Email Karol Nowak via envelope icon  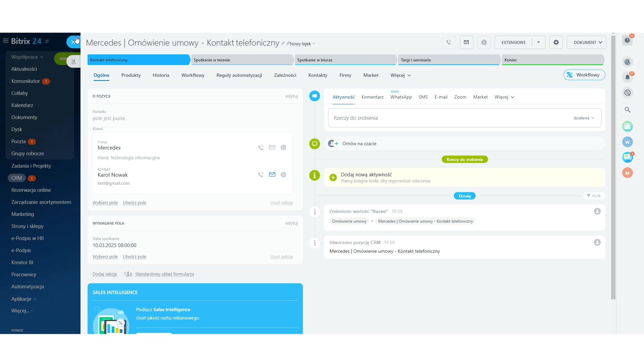tap(272, 175)
